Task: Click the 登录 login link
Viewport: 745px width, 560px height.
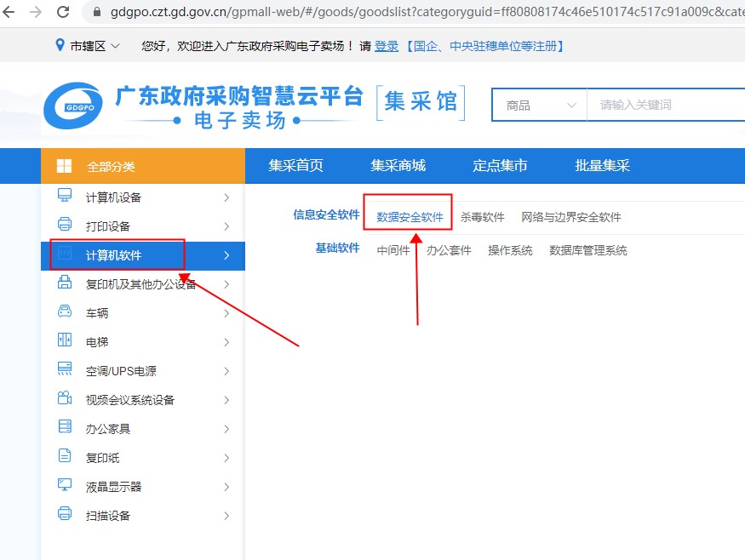Action: [387, 46]
